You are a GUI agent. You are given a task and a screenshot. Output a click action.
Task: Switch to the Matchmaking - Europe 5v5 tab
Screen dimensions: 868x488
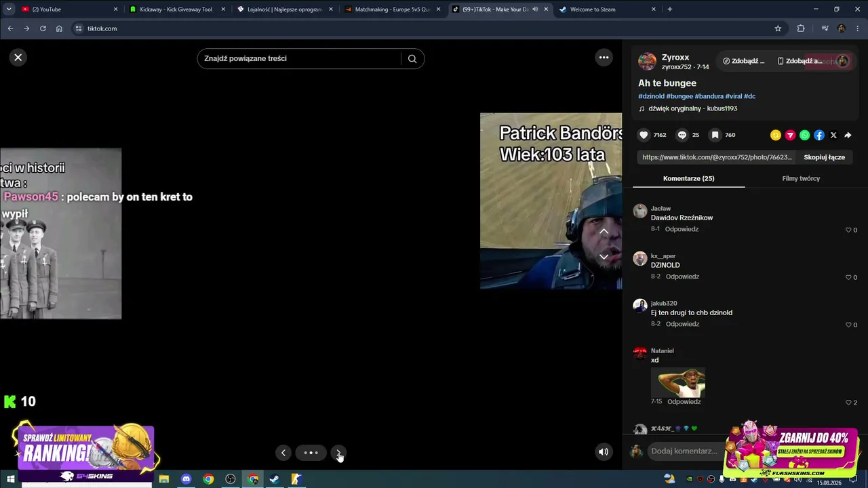392,9
